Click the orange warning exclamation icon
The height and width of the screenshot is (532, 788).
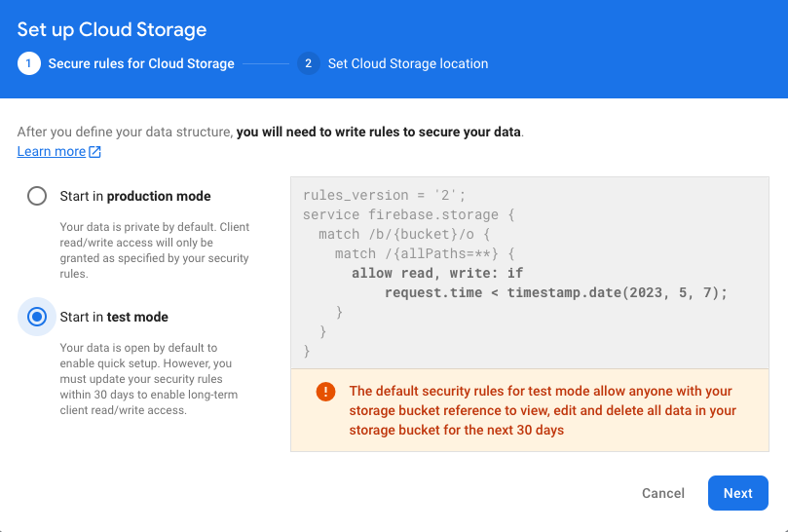tap(325, 392)
